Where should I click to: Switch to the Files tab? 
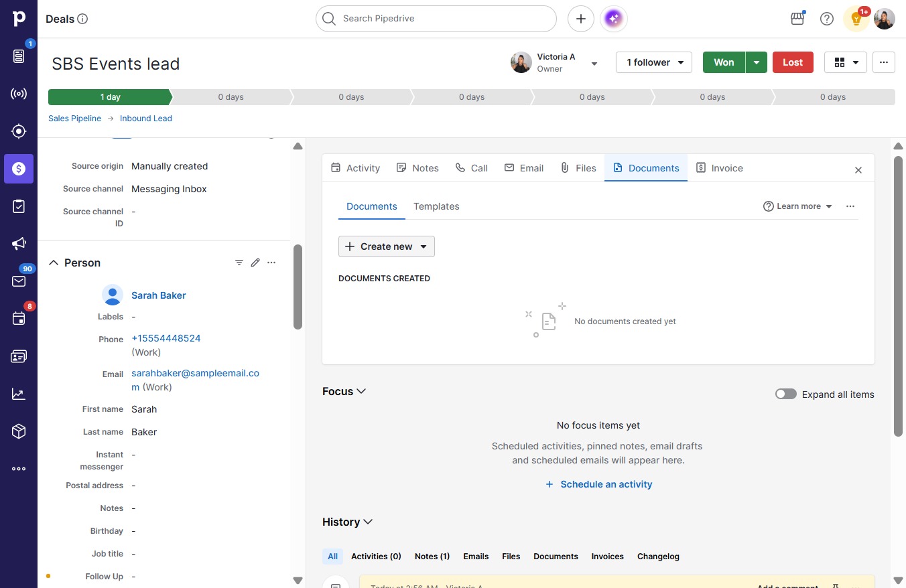578,168
